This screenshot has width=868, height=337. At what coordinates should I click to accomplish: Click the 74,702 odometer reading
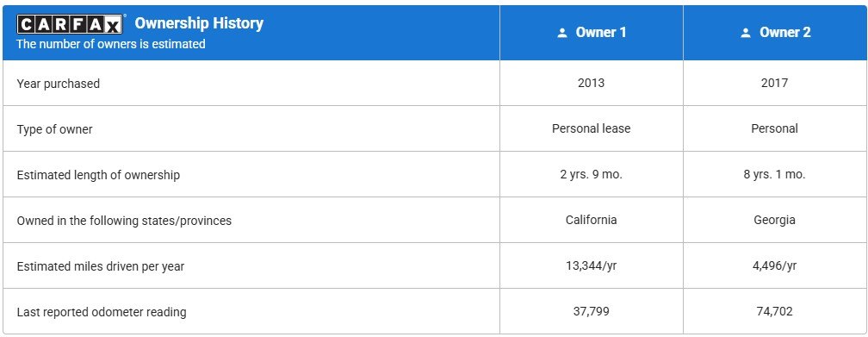774,311
